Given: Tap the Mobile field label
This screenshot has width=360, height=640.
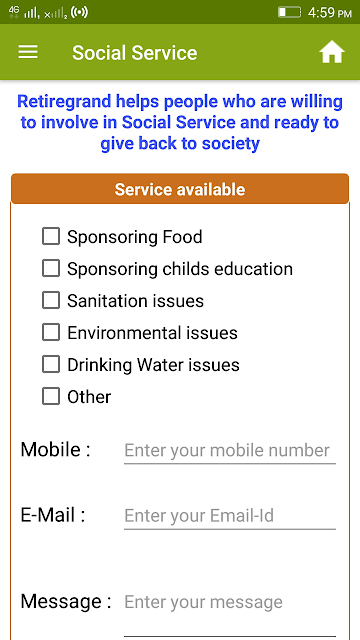Looking at the screenshot, I should (56, 450).
